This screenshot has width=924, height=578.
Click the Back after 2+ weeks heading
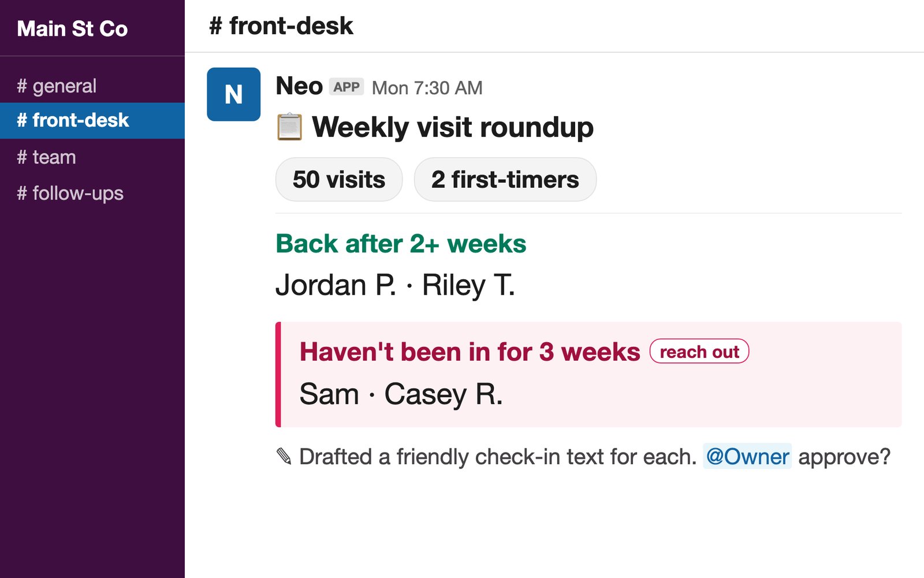click(401, 243)
